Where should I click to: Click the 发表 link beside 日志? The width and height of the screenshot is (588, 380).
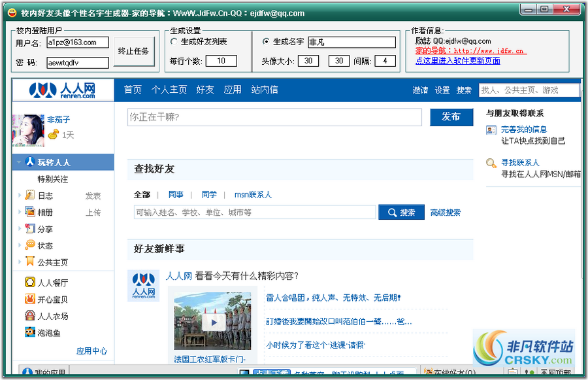coord(93,196)
